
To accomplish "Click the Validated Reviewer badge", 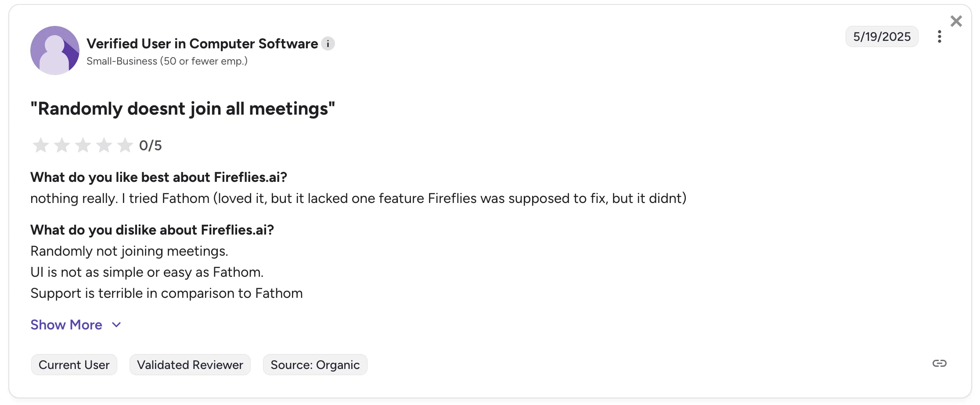I will click(190, 365).
